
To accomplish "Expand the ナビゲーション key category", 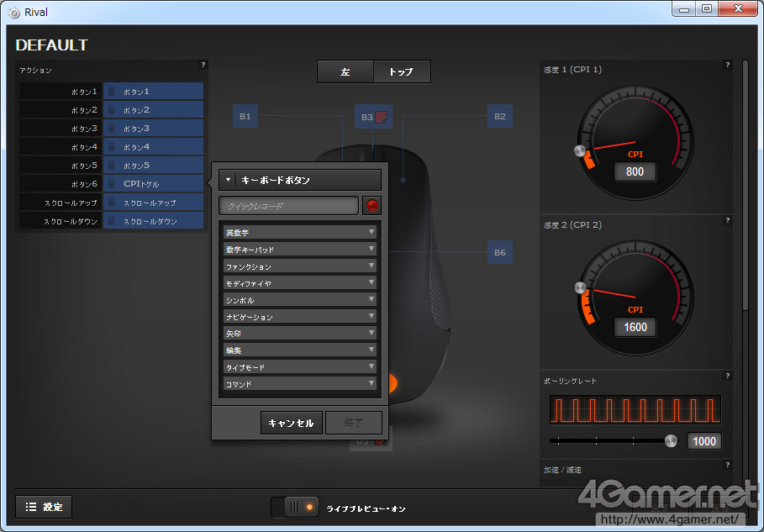I will point(300,316).
